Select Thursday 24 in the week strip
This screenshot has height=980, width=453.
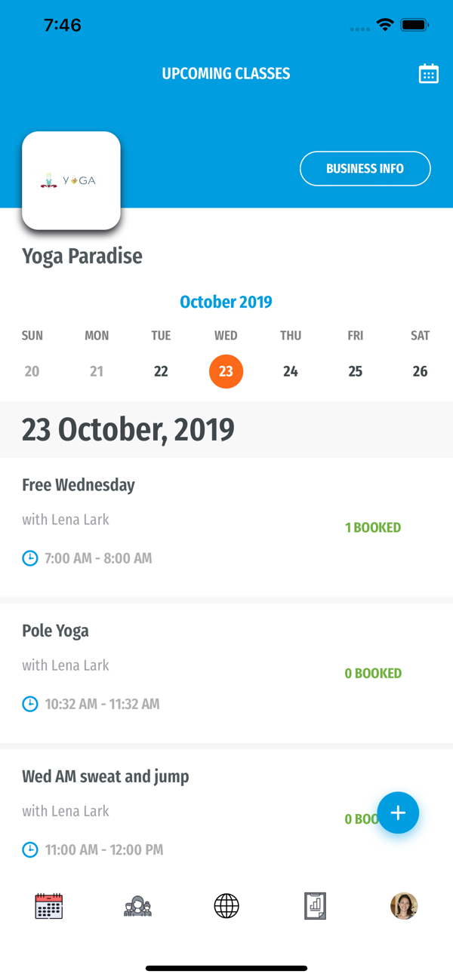pyautogui.click(x=291, y=371)
